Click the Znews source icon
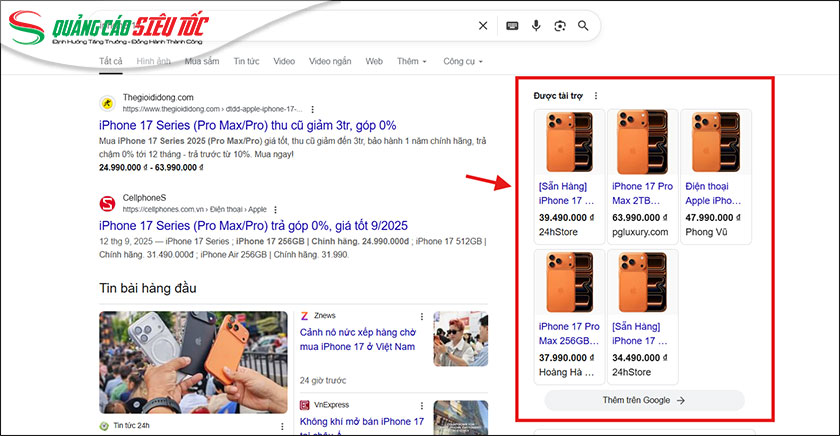 (x=306, y=317)
